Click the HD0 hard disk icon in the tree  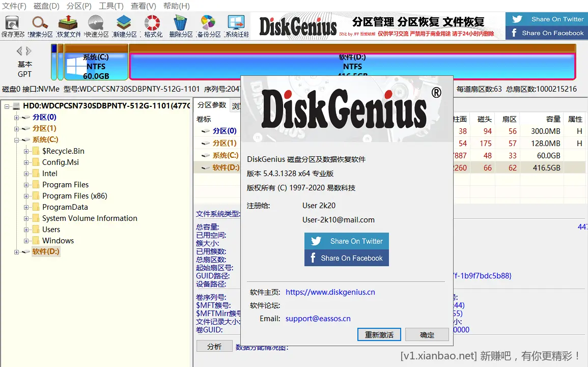[16, 106]
